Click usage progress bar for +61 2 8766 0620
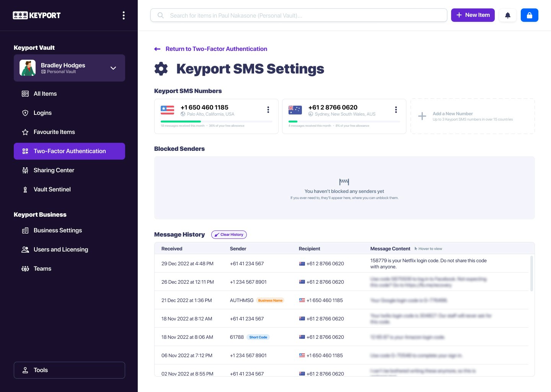 coord(344,121)
